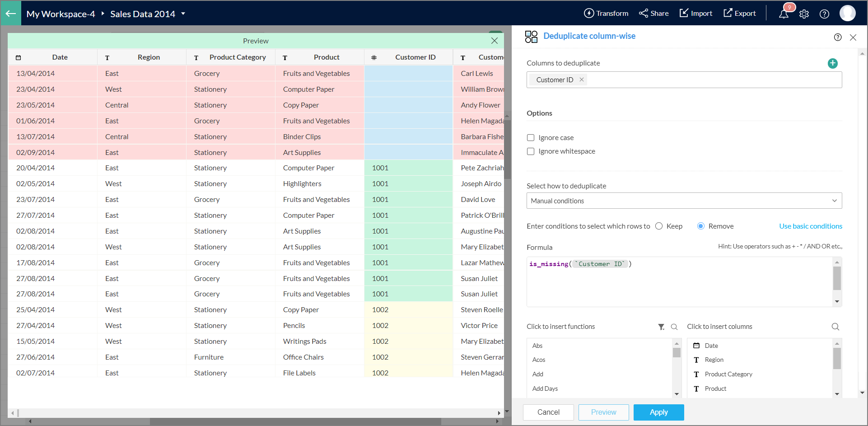Click the green add column plus icon
This screenshot has width=868, height=426.
coord(832,63)
